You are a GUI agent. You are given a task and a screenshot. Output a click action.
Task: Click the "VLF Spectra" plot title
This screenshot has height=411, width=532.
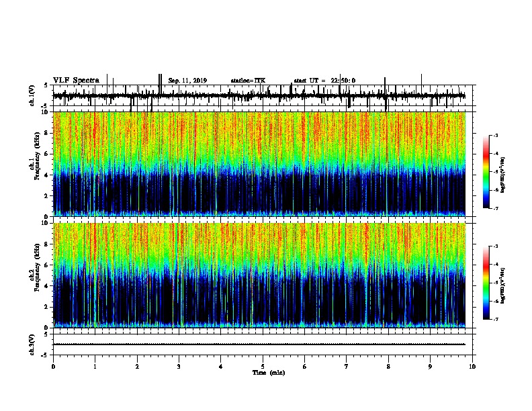[76, 81]
